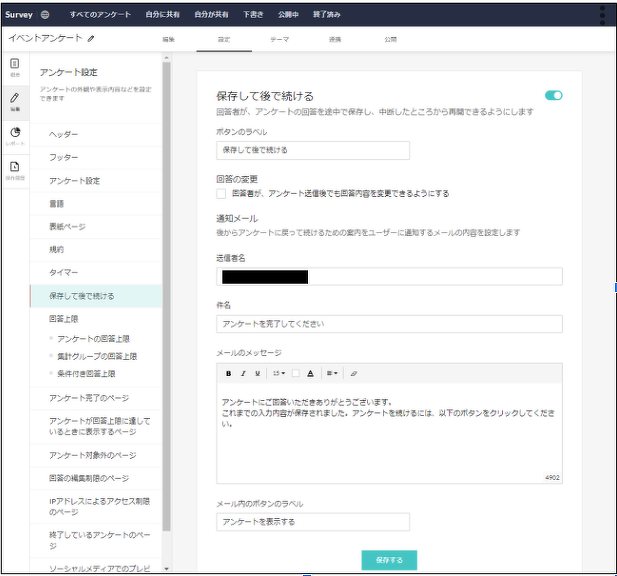Click the clear formatting eraser icon

click(x=353, y=373)
